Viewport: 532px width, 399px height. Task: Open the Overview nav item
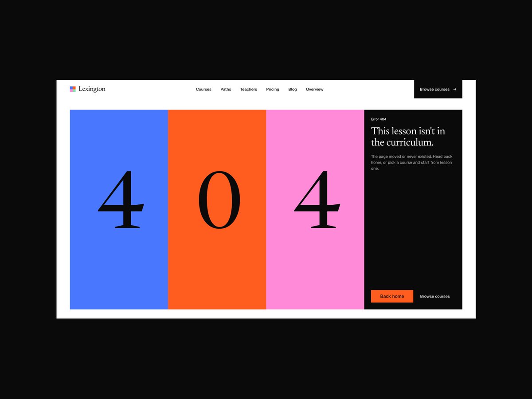pyautogui.click(x=315, y=90)
